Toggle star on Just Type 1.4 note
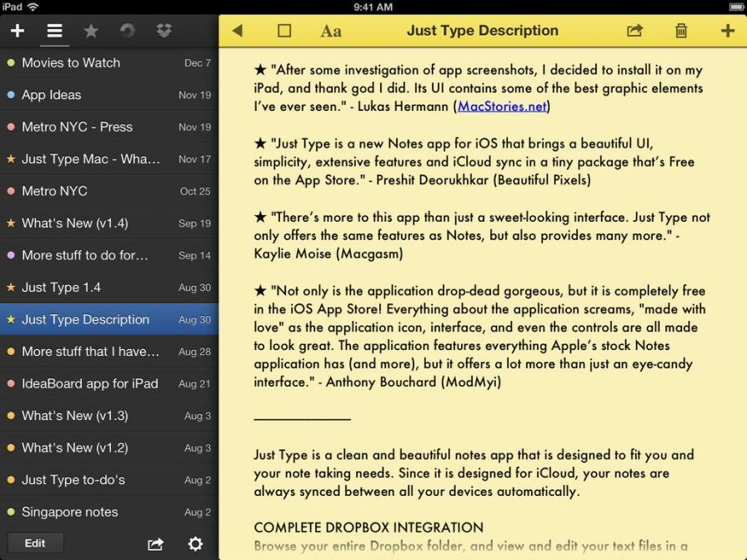The width and height of the screenshot is (747, 560). pos(11,287)
